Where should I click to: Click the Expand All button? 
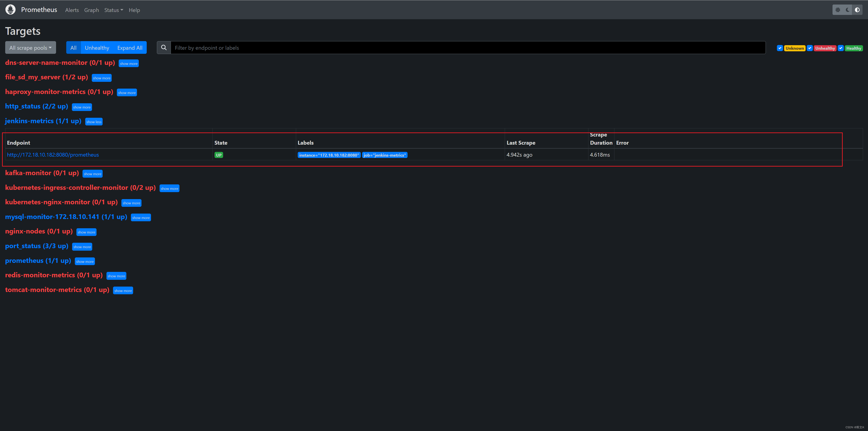tap(130, 47)
